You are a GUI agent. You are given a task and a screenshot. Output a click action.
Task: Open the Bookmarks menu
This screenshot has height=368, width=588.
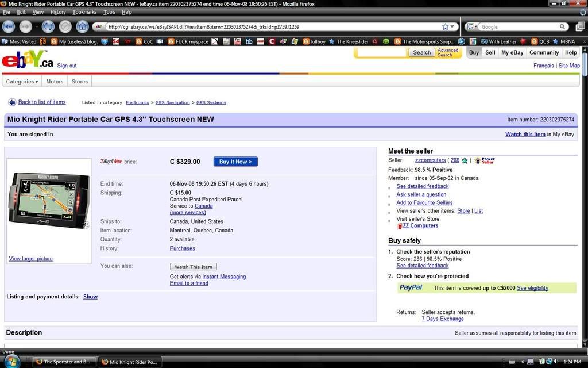(84, 12)
